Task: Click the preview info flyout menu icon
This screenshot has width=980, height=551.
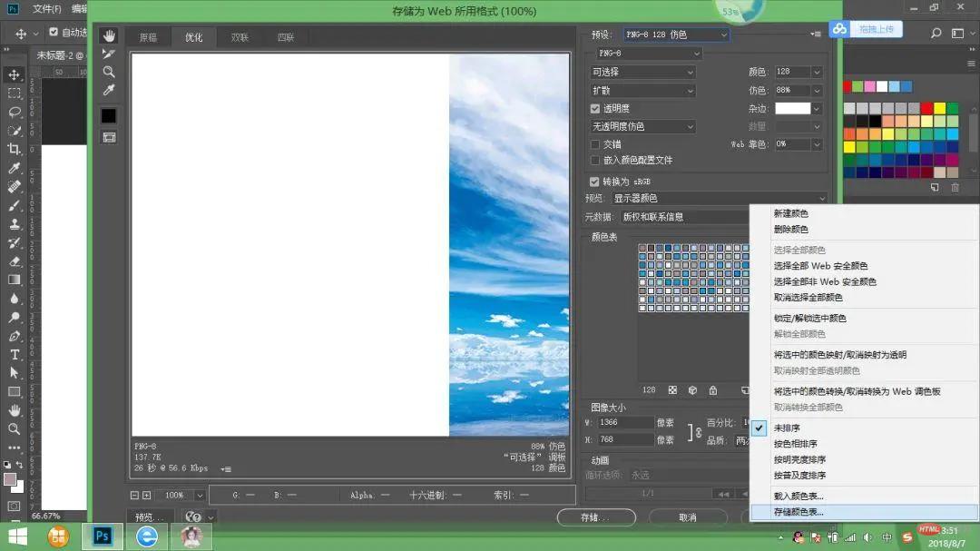Action: (226, 469)
